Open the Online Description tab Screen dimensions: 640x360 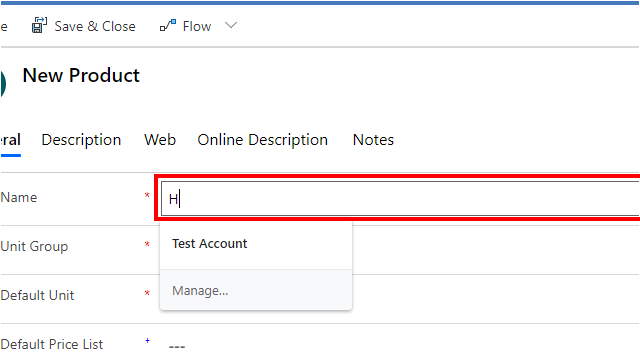coord(262,140)
